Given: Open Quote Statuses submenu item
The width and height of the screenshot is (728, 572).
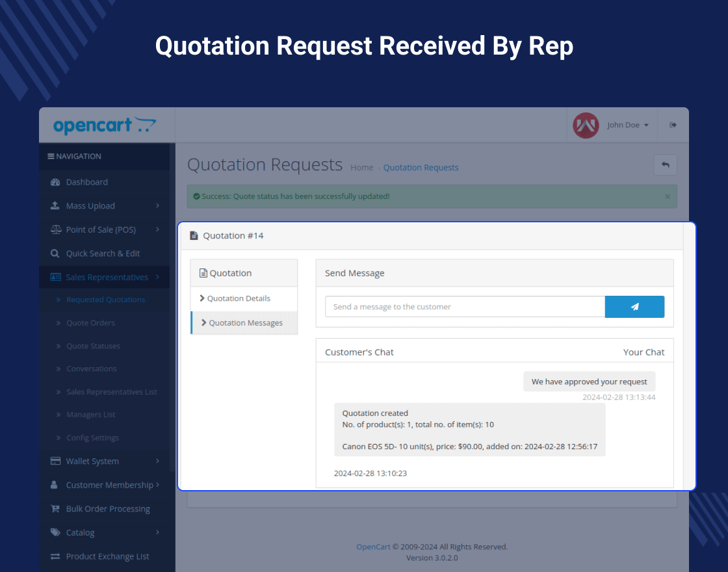Looking at the screenshot, I should tap(94, 346).
